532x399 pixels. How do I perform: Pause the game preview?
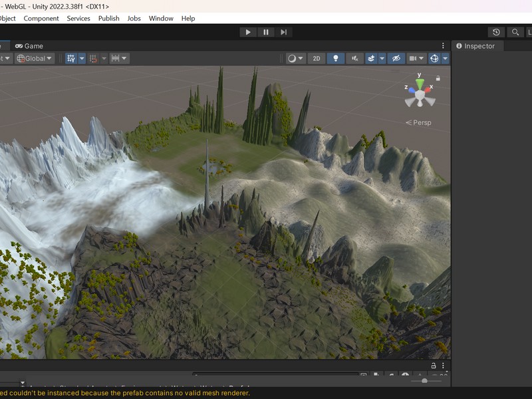click(266, 32)
